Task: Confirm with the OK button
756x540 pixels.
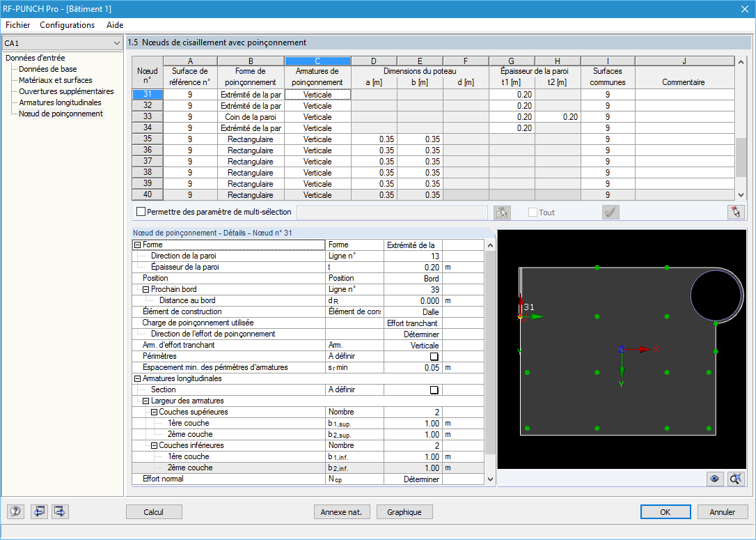Action: 666,512
